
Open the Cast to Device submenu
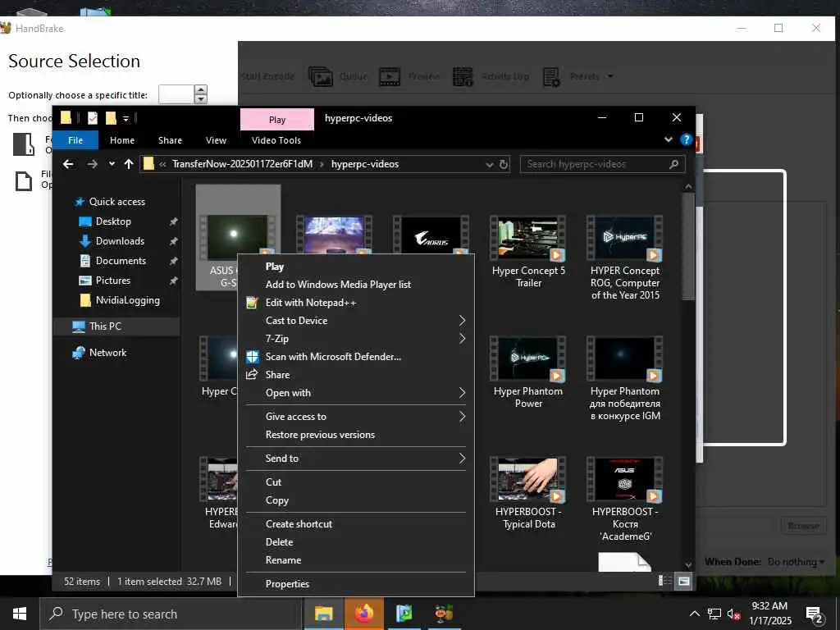pyautogui.click(x=356, y=321)
